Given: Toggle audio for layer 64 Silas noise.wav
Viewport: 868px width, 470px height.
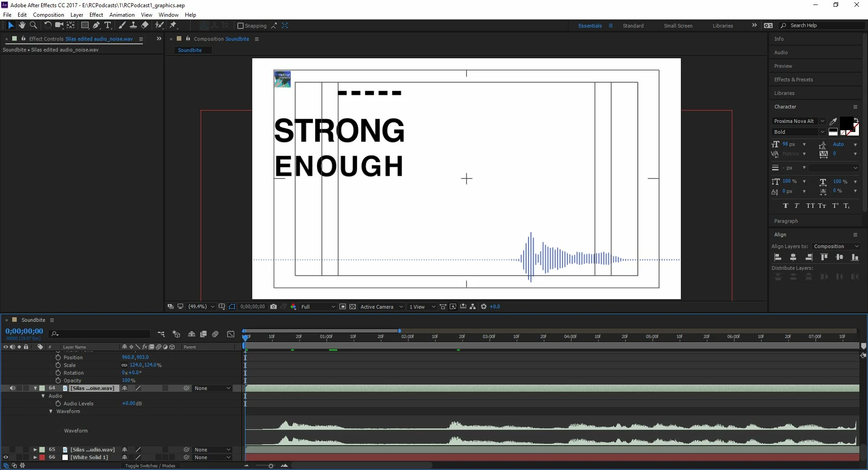Looking at the screenshot, I should click(x=12, y=388).
